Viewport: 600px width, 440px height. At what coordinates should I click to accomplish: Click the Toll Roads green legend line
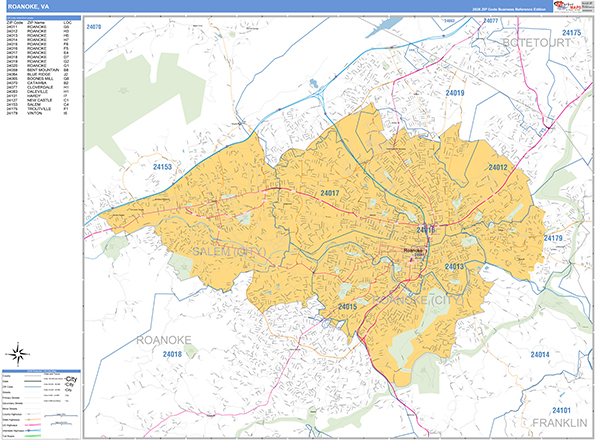pos(34,436)
